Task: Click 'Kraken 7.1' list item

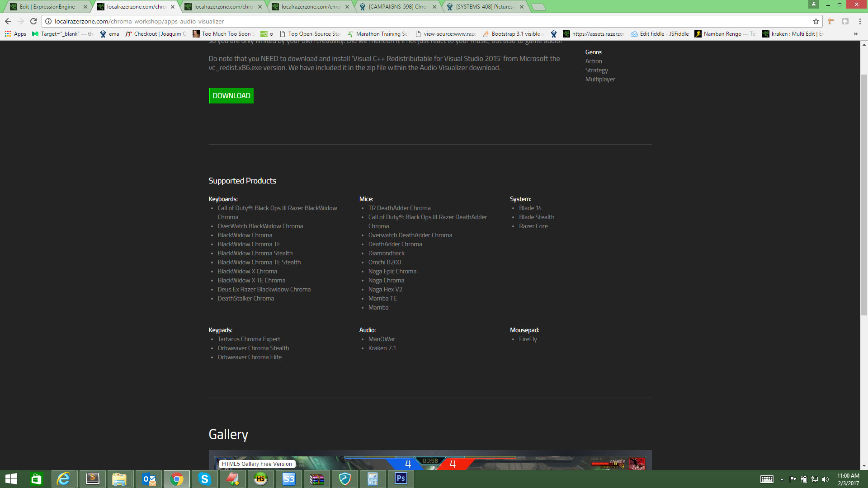Action: point(382,348)
